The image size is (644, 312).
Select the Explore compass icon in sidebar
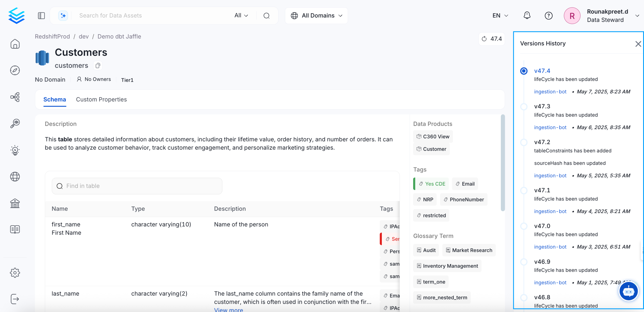tap(15, 70)
